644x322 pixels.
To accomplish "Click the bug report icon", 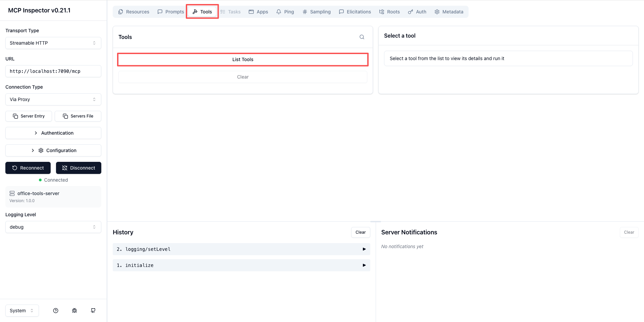I will tap(74, 311).
